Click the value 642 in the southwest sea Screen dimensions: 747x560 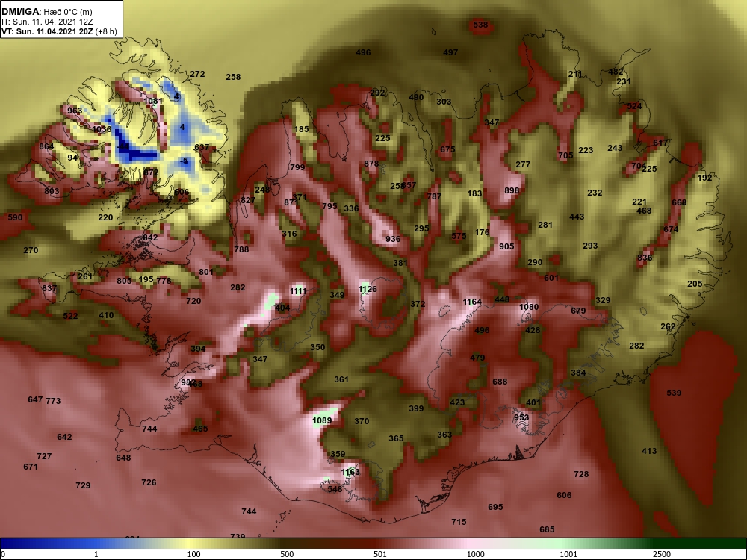[64, 437]
